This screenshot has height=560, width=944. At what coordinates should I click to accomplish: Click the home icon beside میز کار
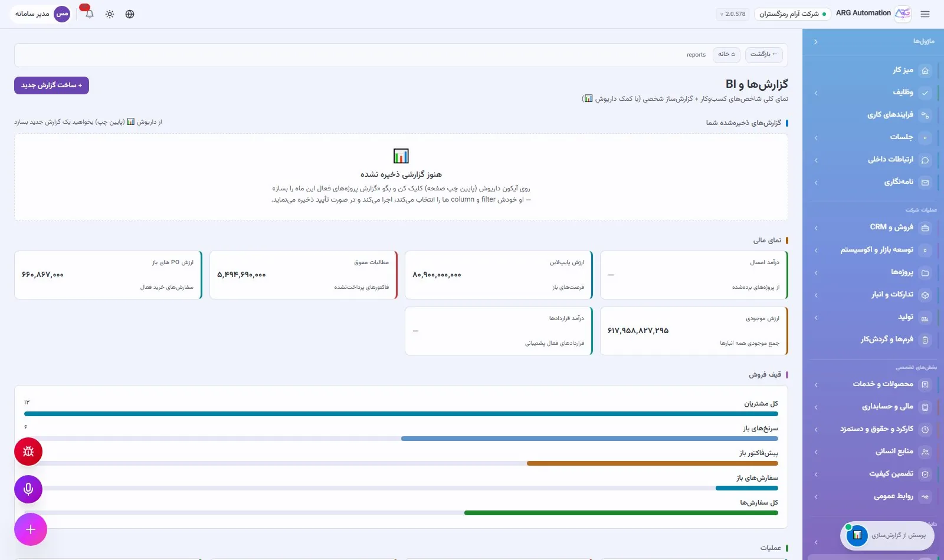tap(925, 70)
